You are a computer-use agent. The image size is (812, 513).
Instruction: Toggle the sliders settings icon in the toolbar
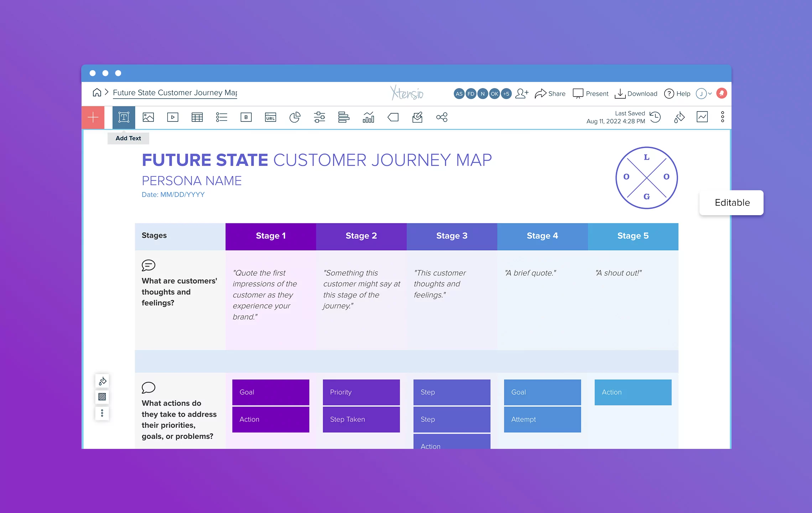click(x=320, y=117)
